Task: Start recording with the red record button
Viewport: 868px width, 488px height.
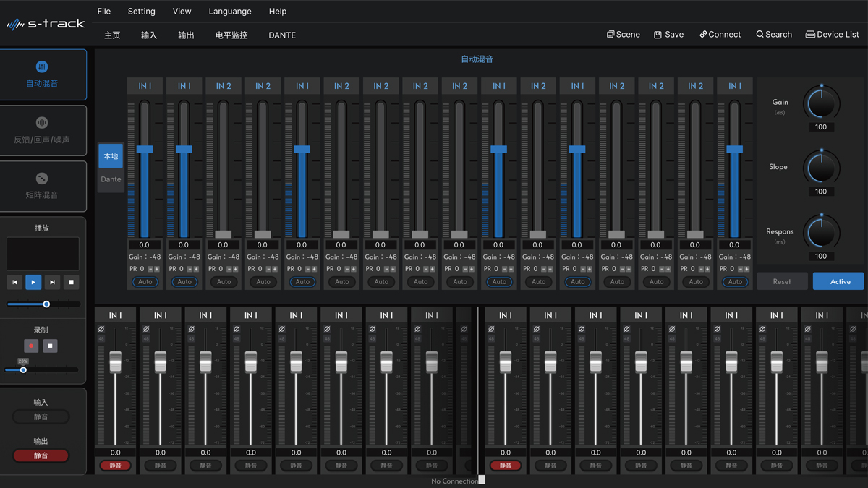Action: pyautogui.click(x=30, y=346)
